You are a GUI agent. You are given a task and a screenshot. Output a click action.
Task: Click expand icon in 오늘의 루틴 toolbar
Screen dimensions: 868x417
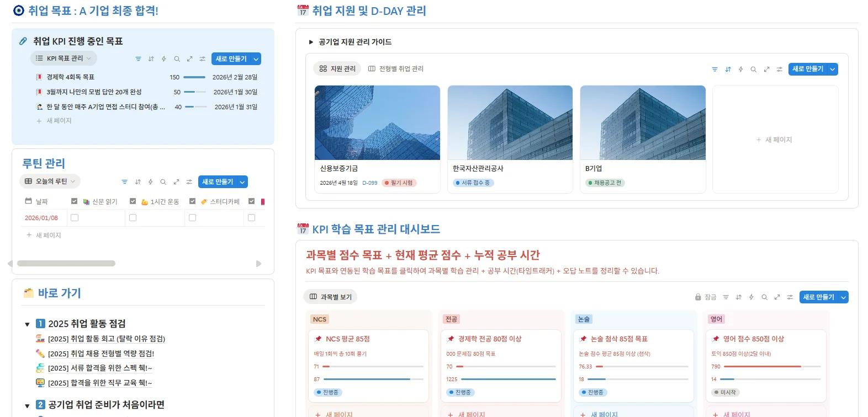[176, 182]
